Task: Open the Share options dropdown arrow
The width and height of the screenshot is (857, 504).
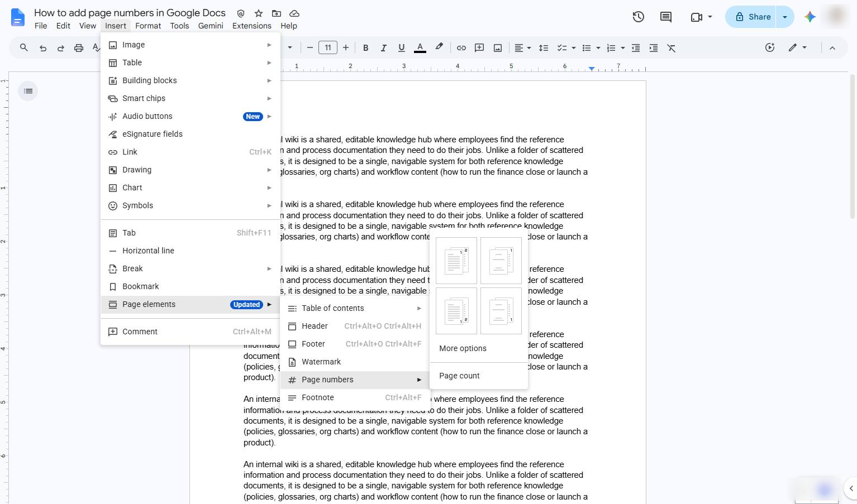Action: coord(785,17)
